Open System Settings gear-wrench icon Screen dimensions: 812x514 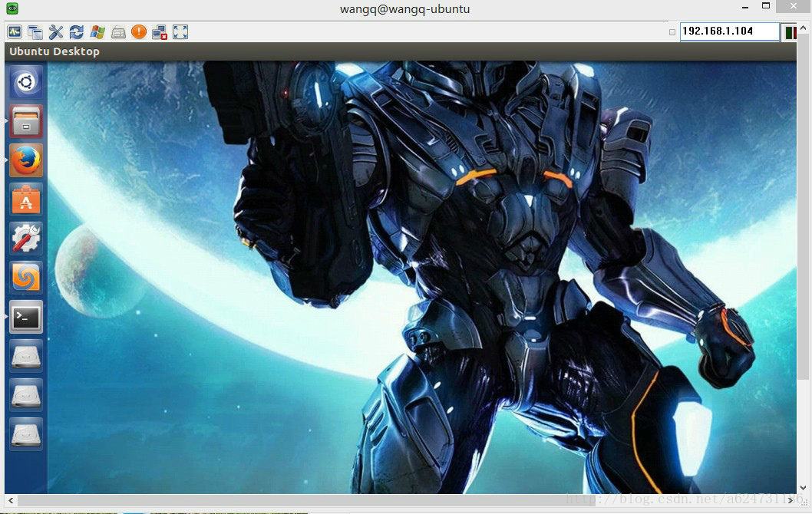tap(26, 239)
